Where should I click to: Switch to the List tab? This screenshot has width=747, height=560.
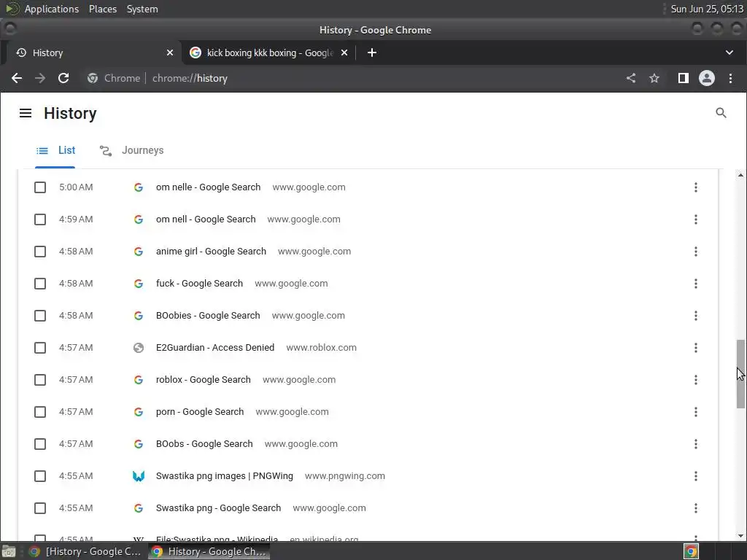55,150
